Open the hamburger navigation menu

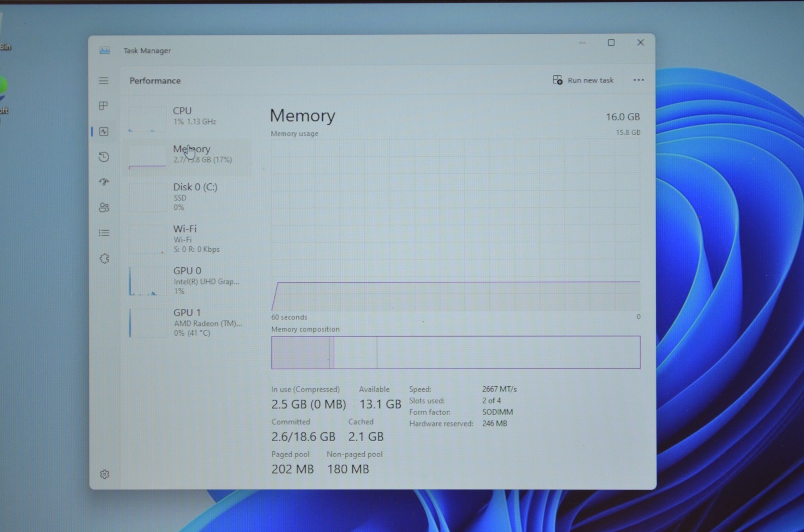tap(104, 80)
